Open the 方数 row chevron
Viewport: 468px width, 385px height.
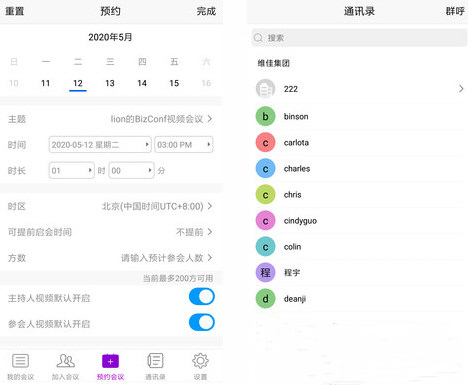pyautogui.click(x=210, y=258)
